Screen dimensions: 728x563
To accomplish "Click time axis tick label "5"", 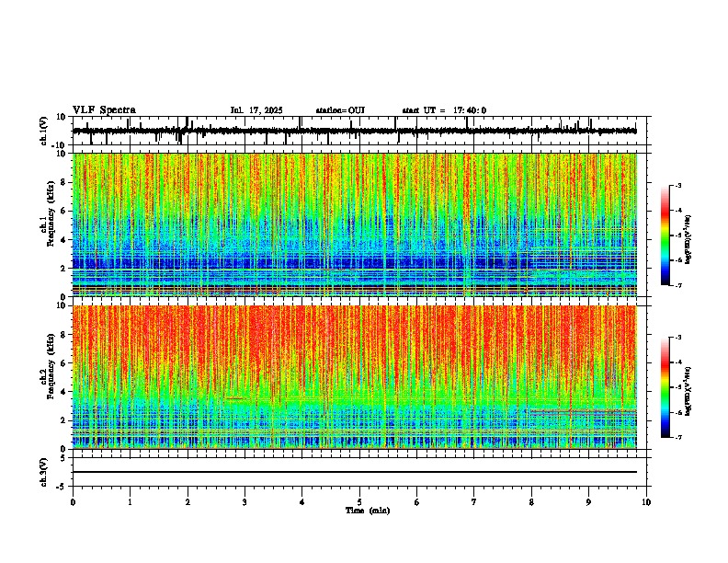I will tap(359, 502).
